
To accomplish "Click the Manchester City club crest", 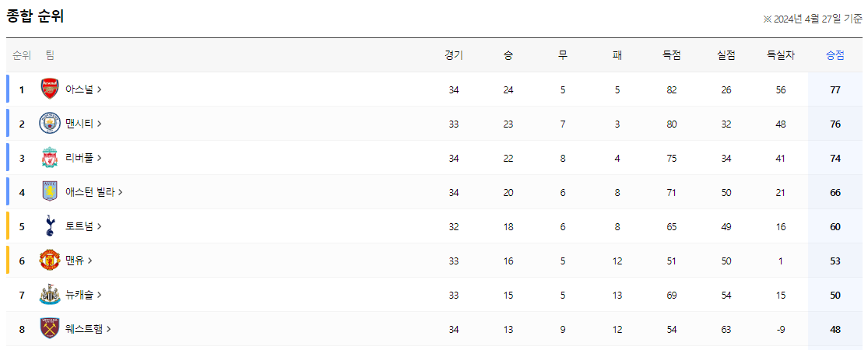I will (x=49, y=124).
